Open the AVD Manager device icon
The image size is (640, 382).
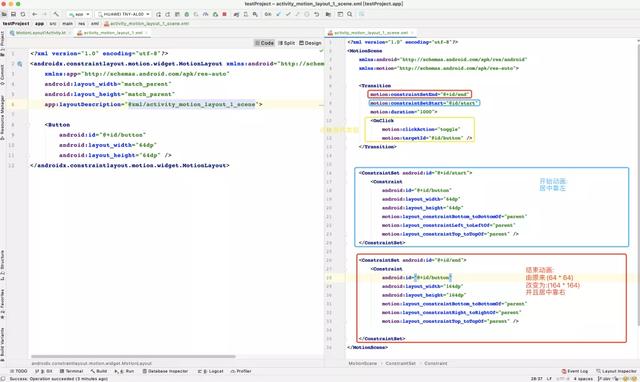coord(246,14)
